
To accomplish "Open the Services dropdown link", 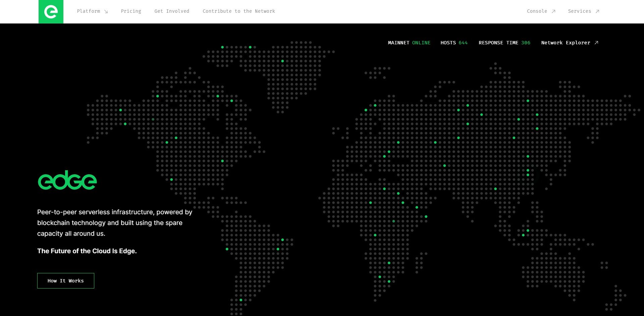I will click(x=580, y=11).
